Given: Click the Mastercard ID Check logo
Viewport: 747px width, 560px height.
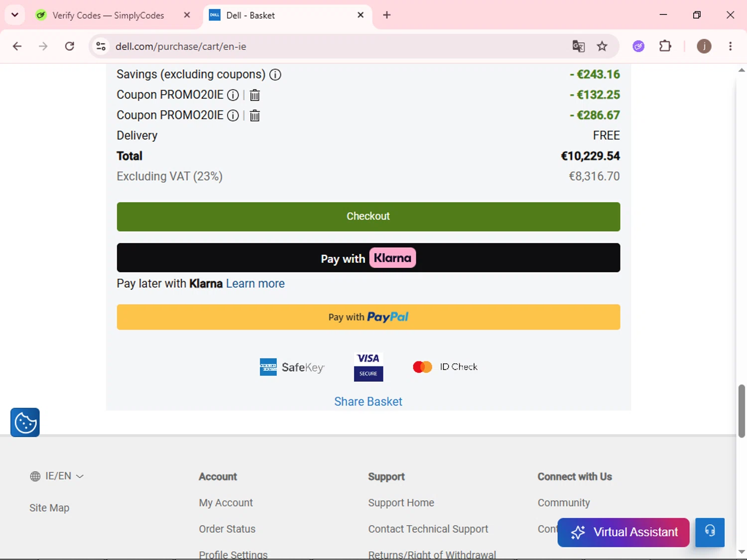Looking at the screenshot, I should click(x=445, y=367).
